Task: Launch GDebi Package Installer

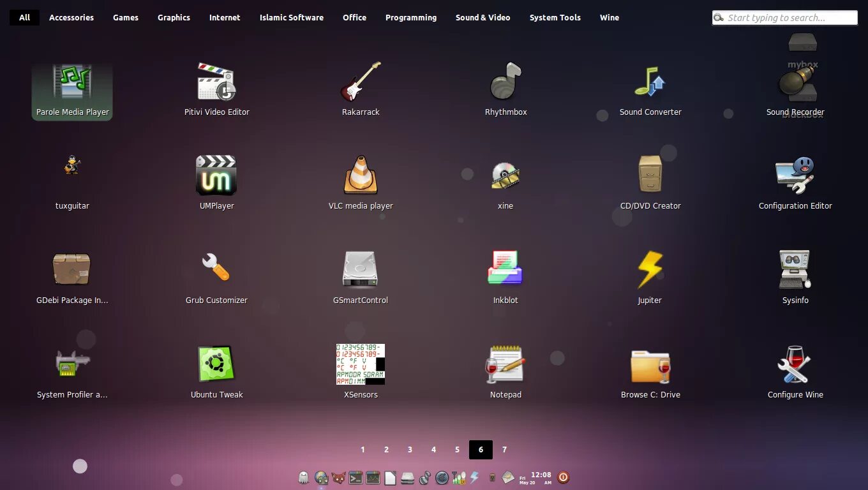Action: click(72, 278)
